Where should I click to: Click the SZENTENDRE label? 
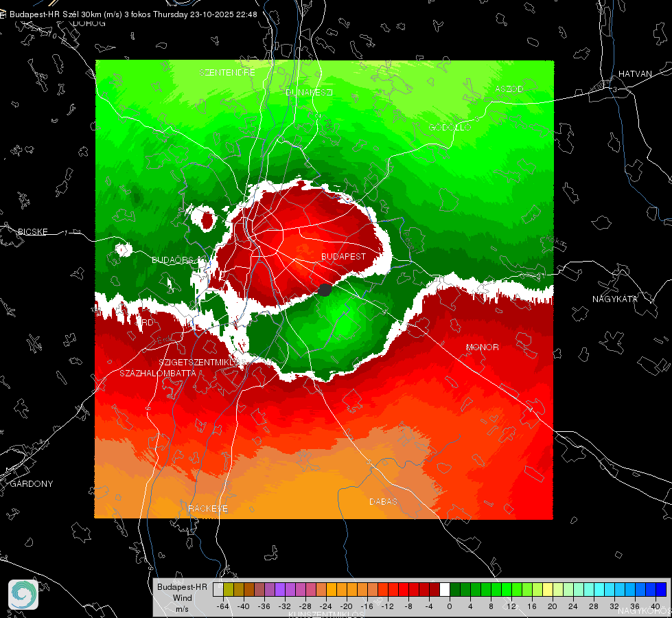[x=227, y=73]
